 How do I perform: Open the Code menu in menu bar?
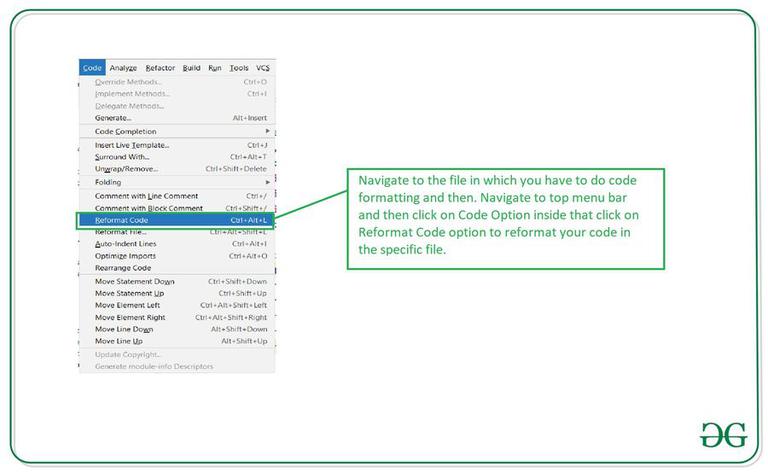(92, 68)
